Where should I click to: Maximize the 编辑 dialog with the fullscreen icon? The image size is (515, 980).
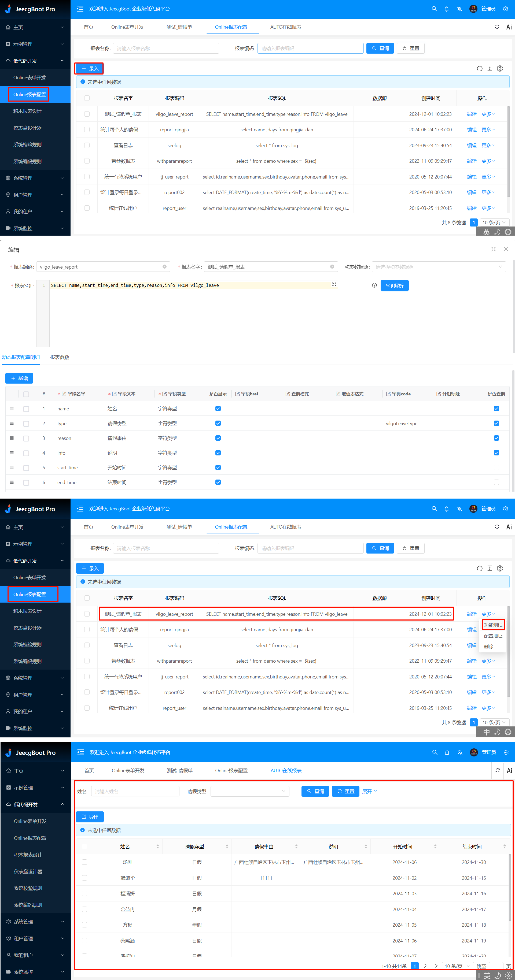(x=493, y=249)
